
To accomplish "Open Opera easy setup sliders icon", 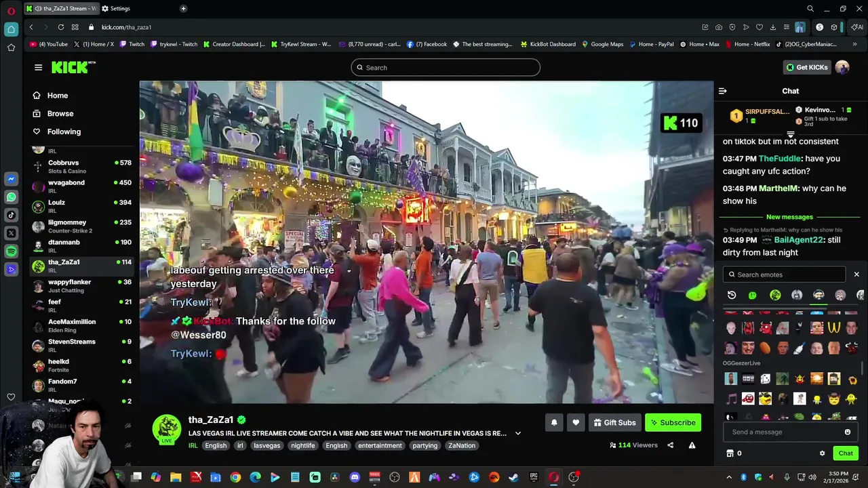I will click(x=787, y=27).
